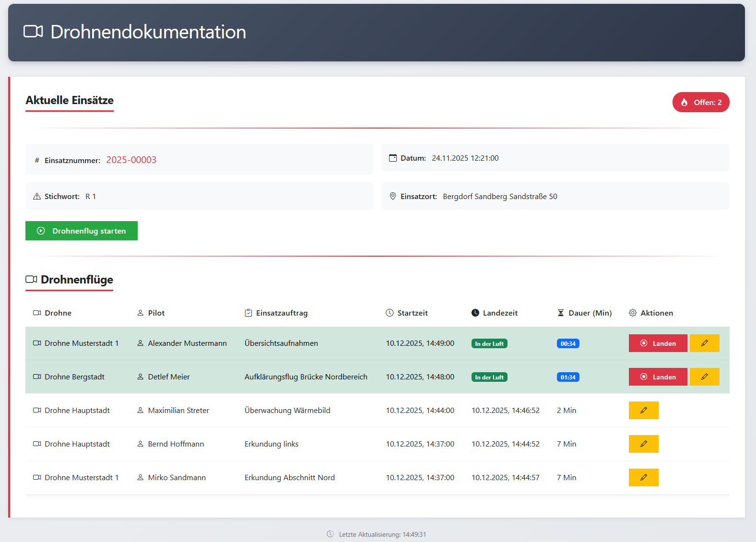Click the In der Luft status for Bergstadt
Viewport: 756px width, 542px height.
pos(489,377)
